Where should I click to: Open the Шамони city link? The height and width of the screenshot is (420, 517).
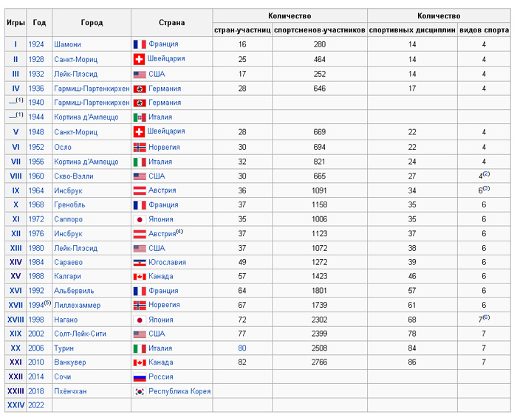(67, 44)
